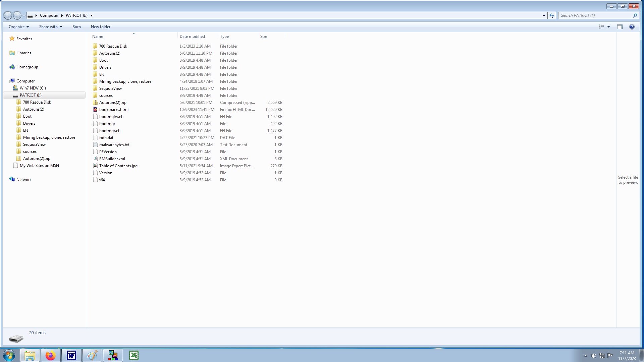Open the Firefox icon in the taskbar
This screenshot has width=644, height=362.
[51, 355]
